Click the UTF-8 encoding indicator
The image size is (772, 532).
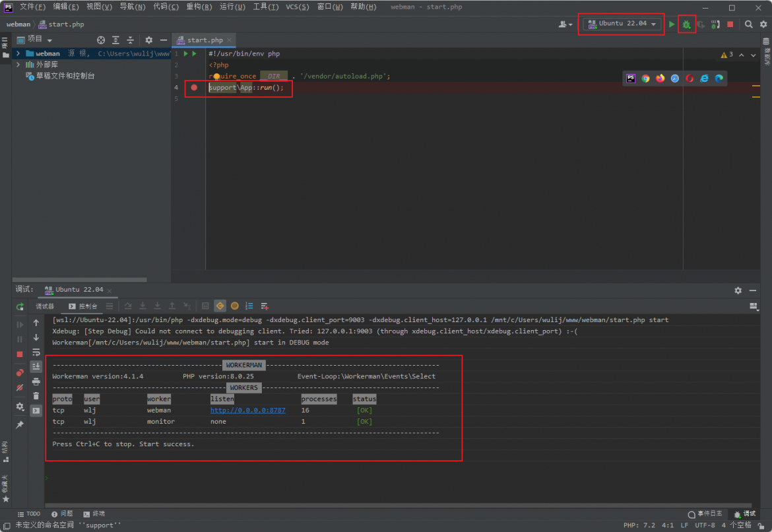click(705, 525)
